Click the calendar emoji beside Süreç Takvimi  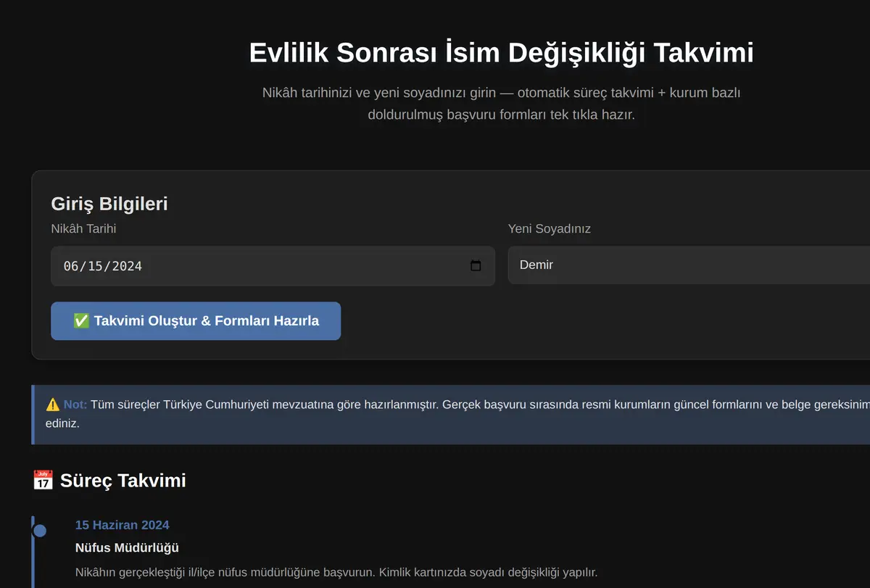[x=43, y=480]
